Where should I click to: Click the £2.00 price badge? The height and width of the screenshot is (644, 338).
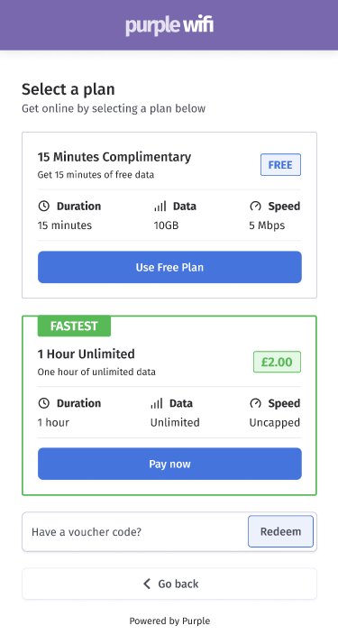click(x=277, y=362)
